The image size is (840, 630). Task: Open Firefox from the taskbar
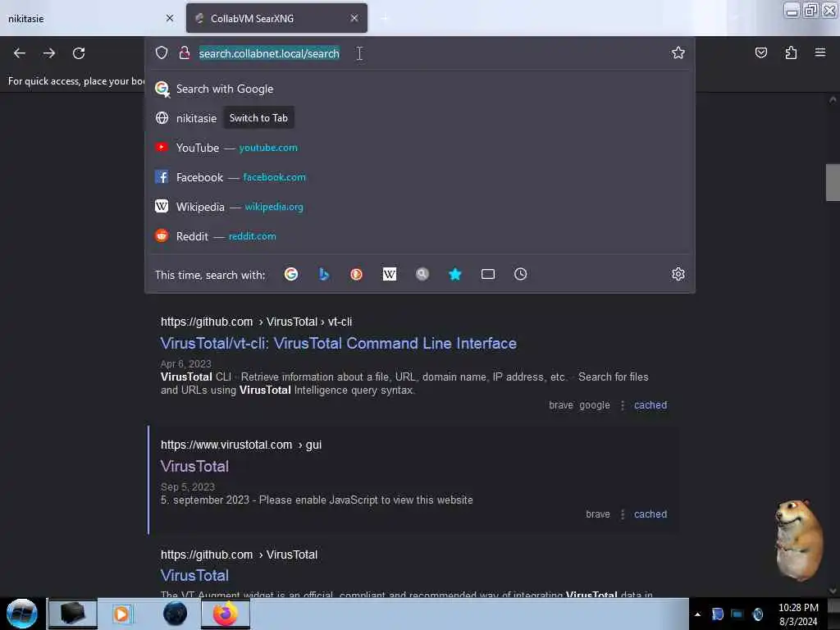click(226, 614)
